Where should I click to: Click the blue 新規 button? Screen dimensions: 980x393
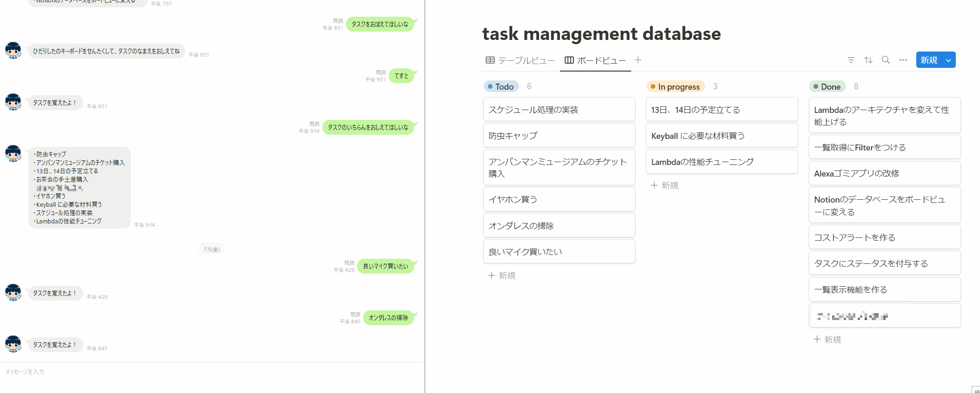929,60
